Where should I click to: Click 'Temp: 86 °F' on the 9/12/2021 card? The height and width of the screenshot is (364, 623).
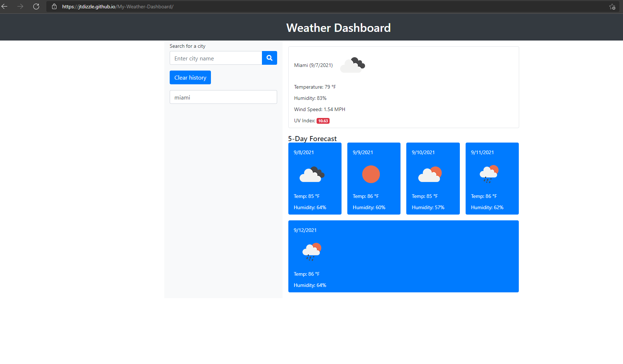pyautogui.click(x=306, y=274)
